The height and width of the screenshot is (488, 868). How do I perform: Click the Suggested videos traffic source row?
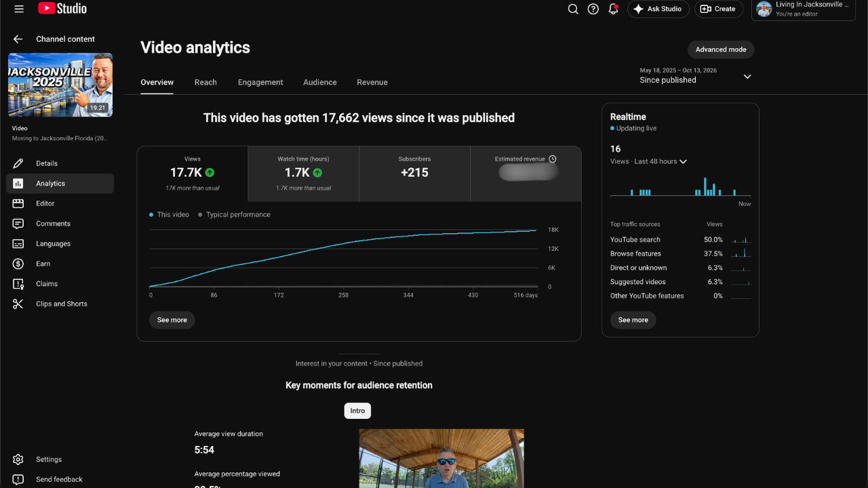click(680, 282)
